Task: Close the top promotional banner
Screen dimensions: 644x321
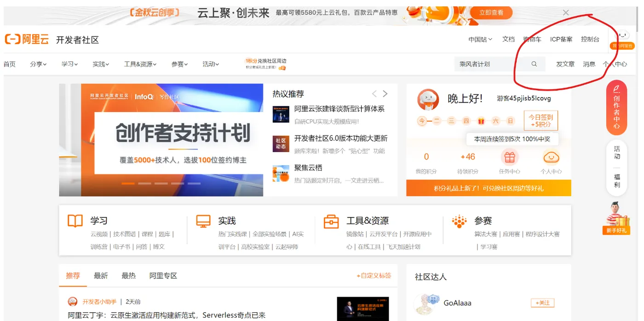Action: pos(566,13)
